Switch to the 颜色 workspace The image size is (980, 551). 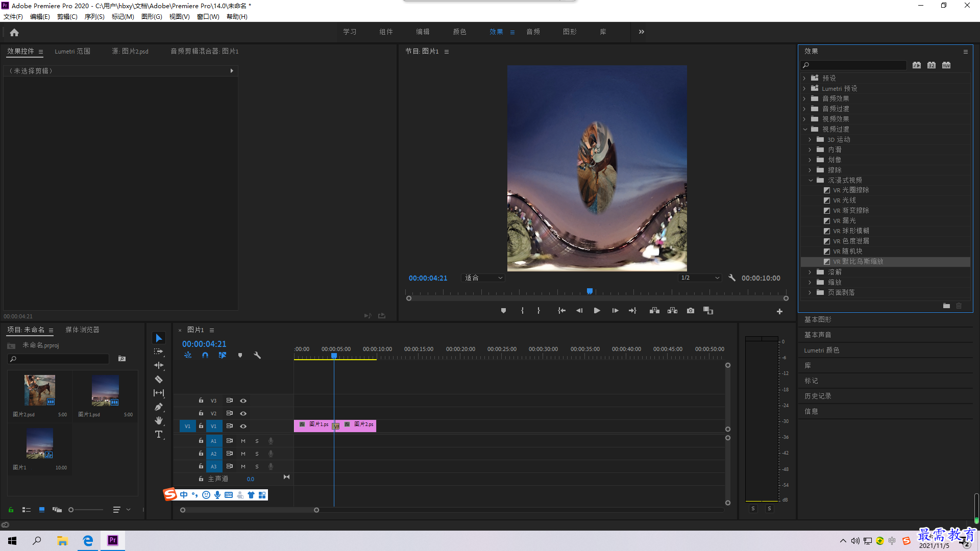pyautogui.click(x=459, y=32)
